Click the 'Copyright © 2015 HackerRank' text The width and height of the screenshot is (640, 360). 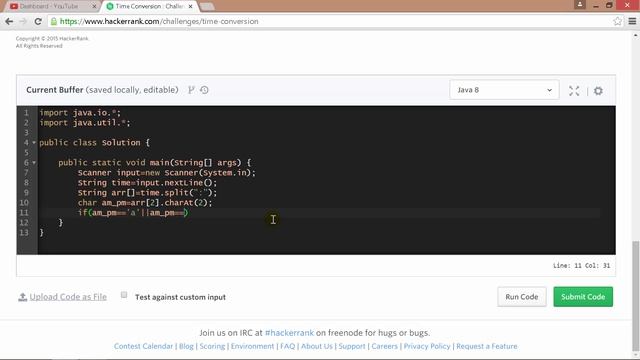(52, 38)
